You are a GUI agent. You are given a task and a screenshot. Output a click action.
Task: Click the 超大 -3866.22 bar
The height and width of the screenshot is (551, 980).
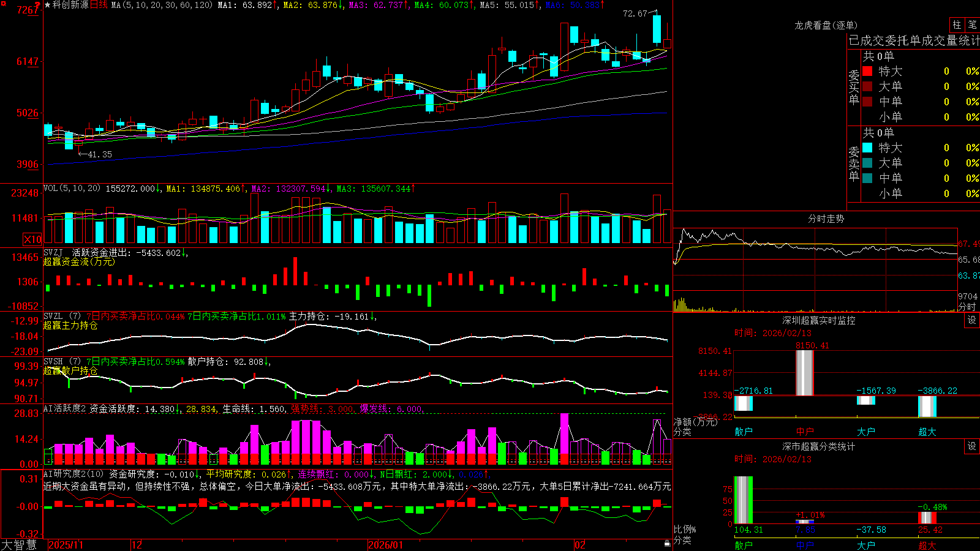pyautogui.click(x=927, y=407)
